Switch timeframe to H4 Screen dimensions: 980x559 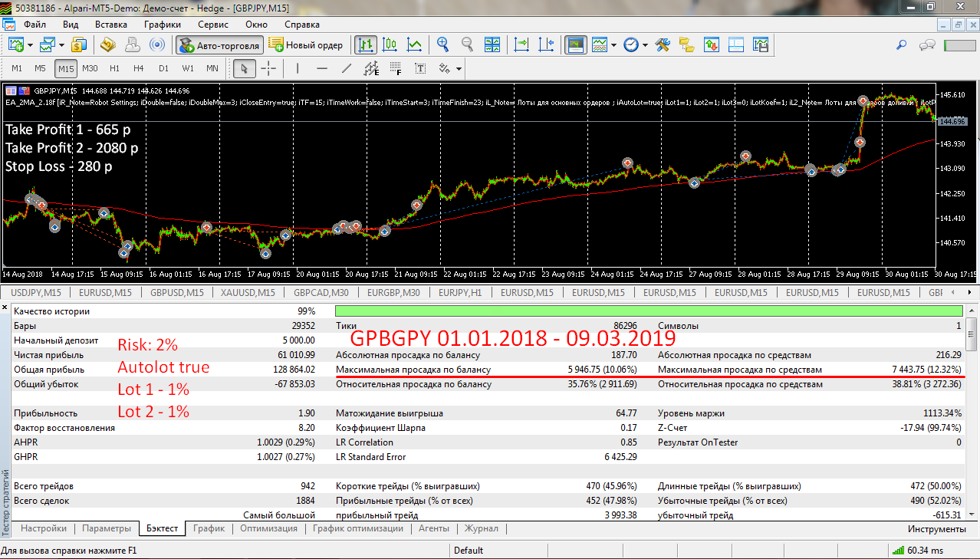coord(139,68)
